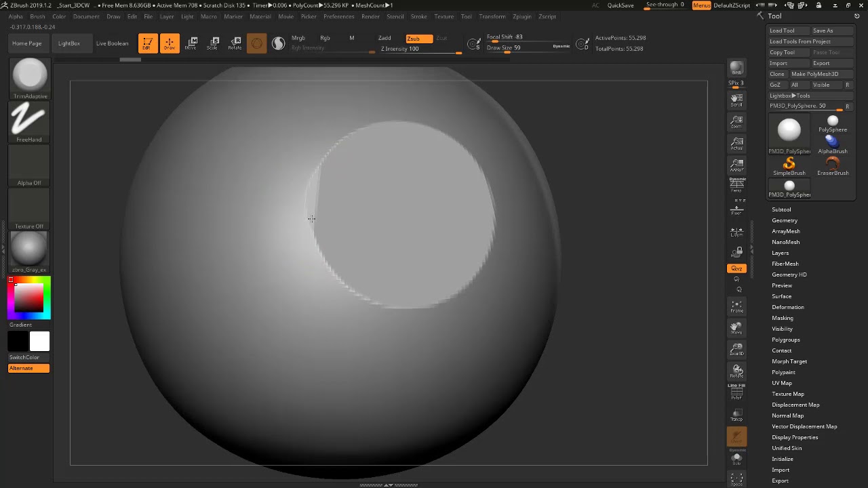Click the Tool palette refresh icon
This screenshot has height=488, width=868.
click(856, 16)
